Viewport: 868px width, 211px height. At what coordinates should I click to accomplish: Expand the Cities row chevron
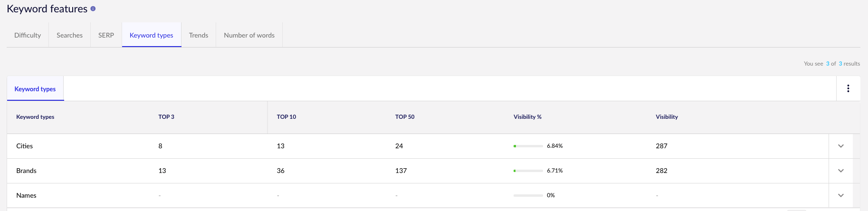840,146
